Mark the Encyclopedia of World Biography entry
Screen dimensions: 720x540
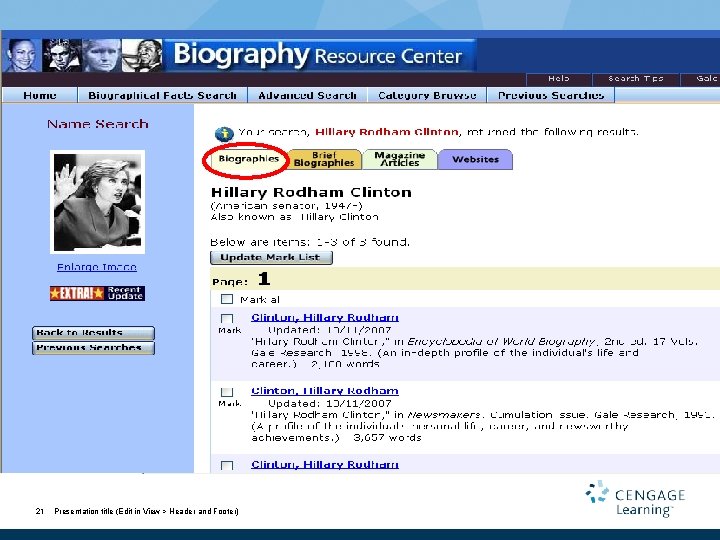tap(227, 318)
